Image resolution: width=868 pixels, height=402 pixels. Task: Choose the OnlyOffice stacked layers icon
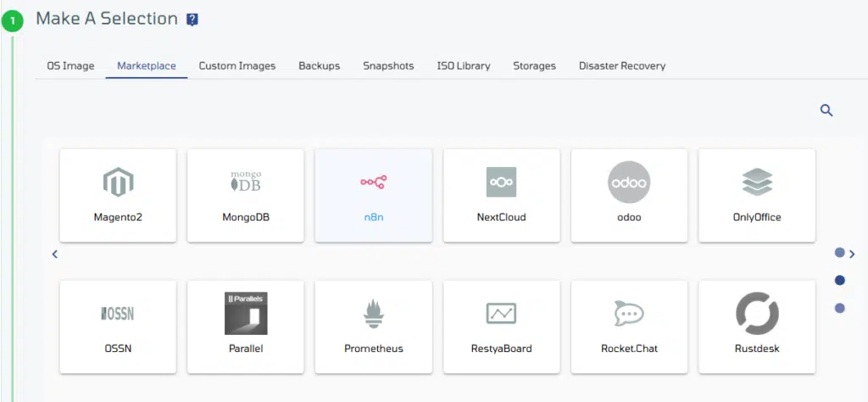tap(757, 182)
